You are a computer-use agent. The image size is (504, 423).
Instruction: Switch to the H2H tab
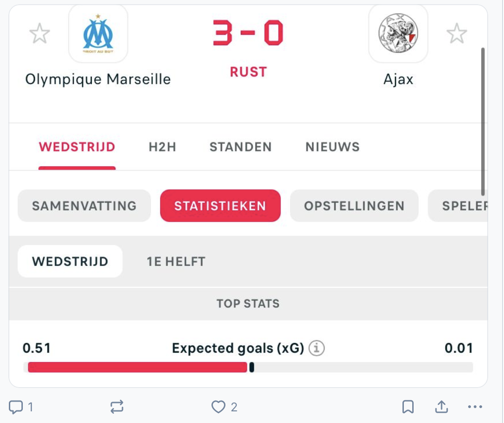(162, 147)
